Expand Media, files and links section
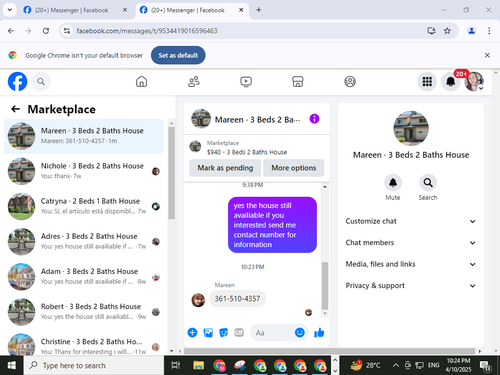Screen dimensions: 500x375 [411, 264]
